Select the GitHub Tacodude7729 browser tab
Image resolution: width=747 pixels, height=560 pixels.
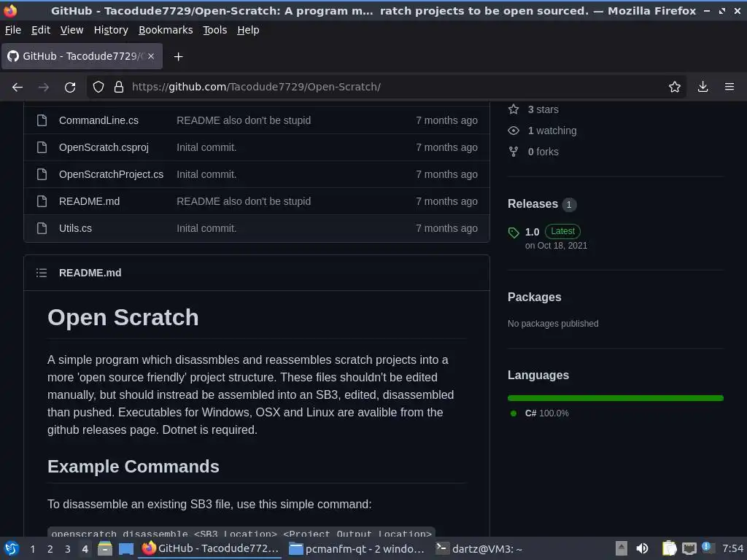coord(82,56)
